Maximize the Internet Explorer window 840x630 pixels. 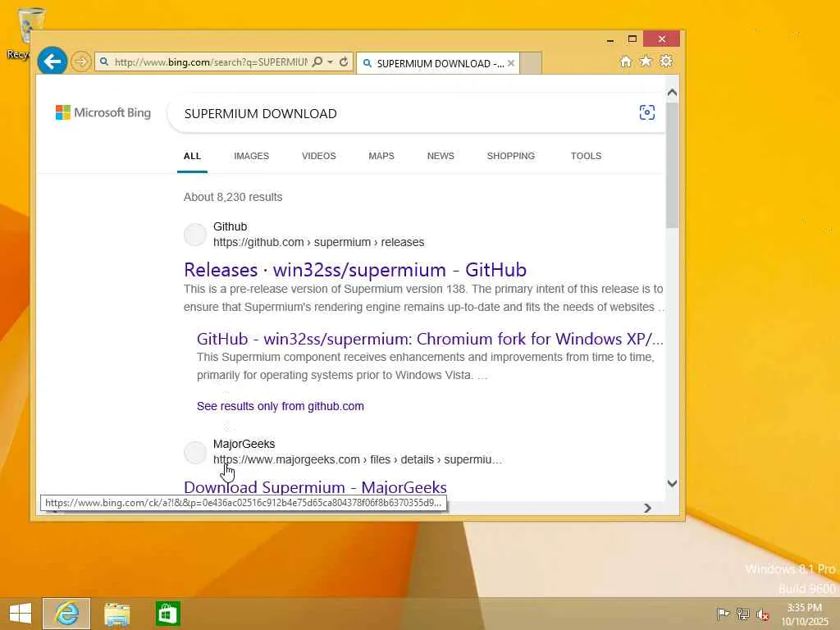point(632,39)
